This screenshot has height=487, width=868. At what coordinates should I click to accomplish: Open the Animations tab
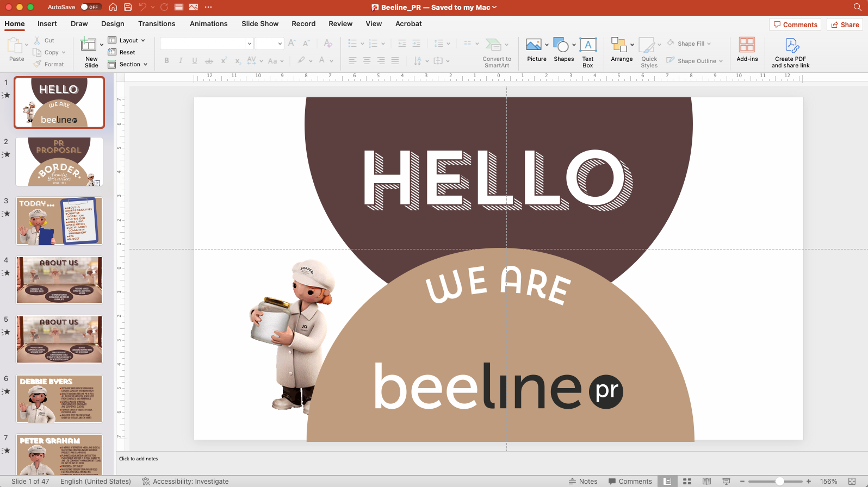pyautogui.click(x=209, y=23)
